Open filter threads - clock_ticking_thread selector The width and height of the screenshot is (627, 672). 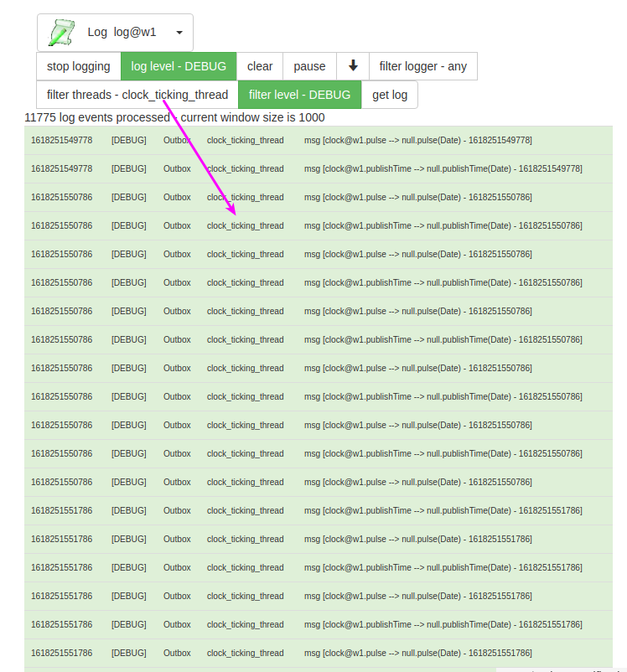coord(137,95)
